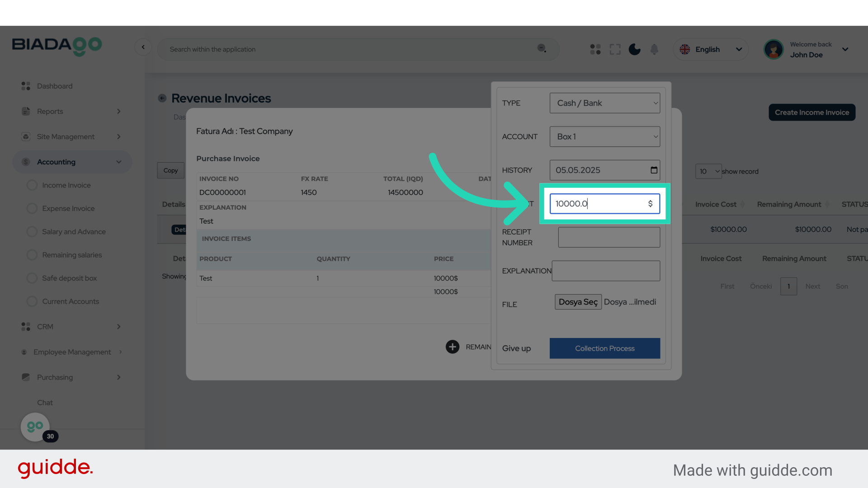The image size is (868, 488).
Task: Open notifications bell icon
Action: point(654,49)
